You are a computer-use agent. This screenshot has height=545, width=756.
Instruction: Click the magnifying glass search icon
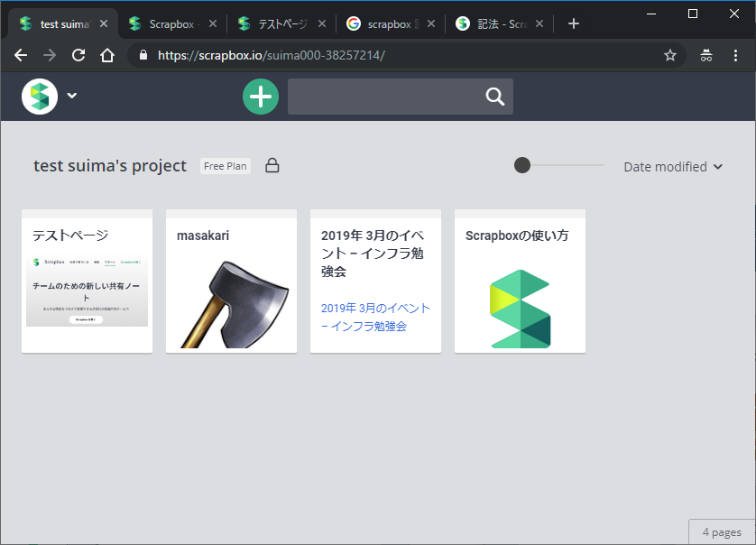pos(494,97)
